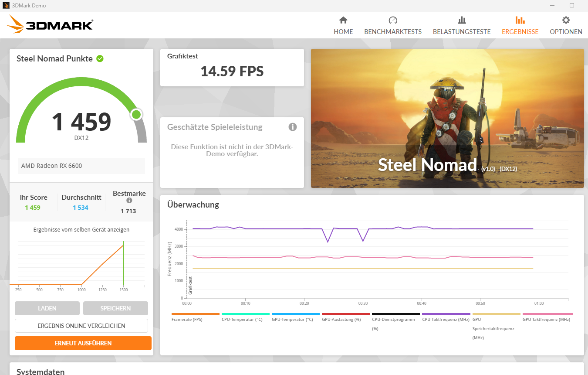Click the green marker line in score distribution chart

[x=124, y=263]
